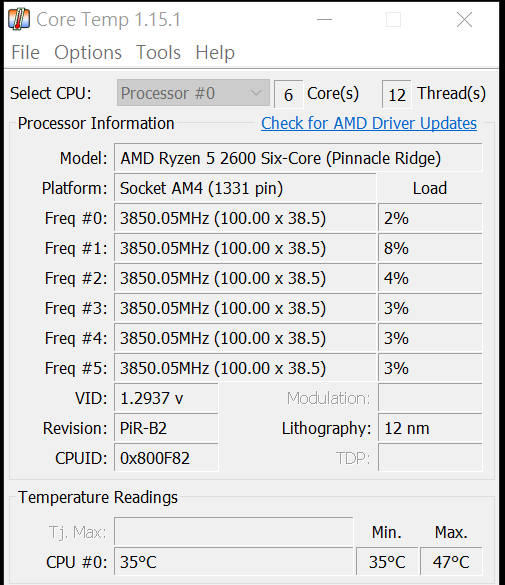Image resolution: width=505 pixels, height=585 pixels.
Task: Click the Model field showing AMD Ryzen 5 2600
Action: 298,158
